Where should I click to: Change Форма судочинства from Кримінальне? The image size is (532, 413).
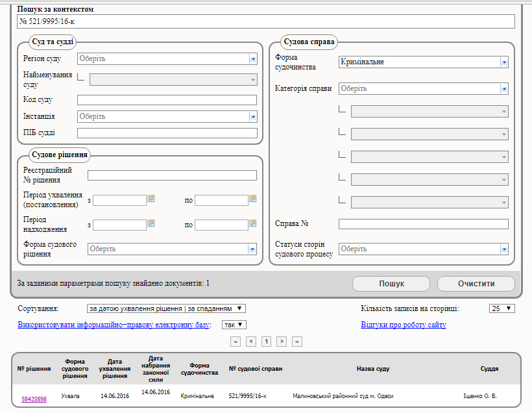(503, 62)
